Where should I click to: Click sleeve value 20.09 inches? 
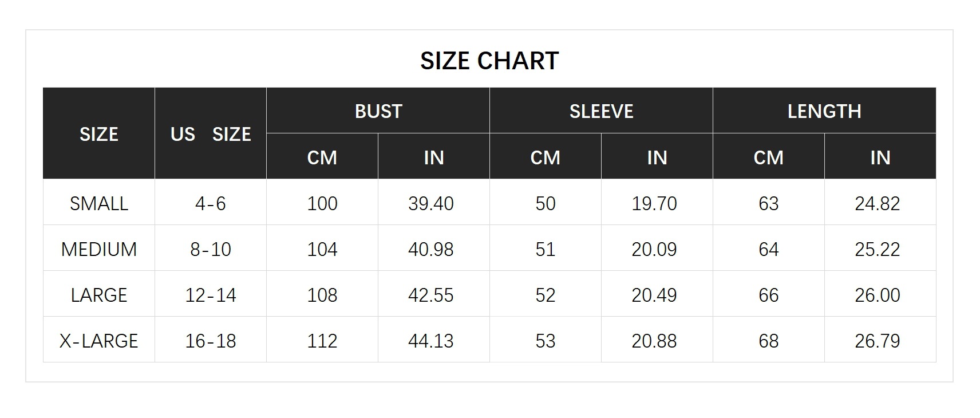point(654,249)
